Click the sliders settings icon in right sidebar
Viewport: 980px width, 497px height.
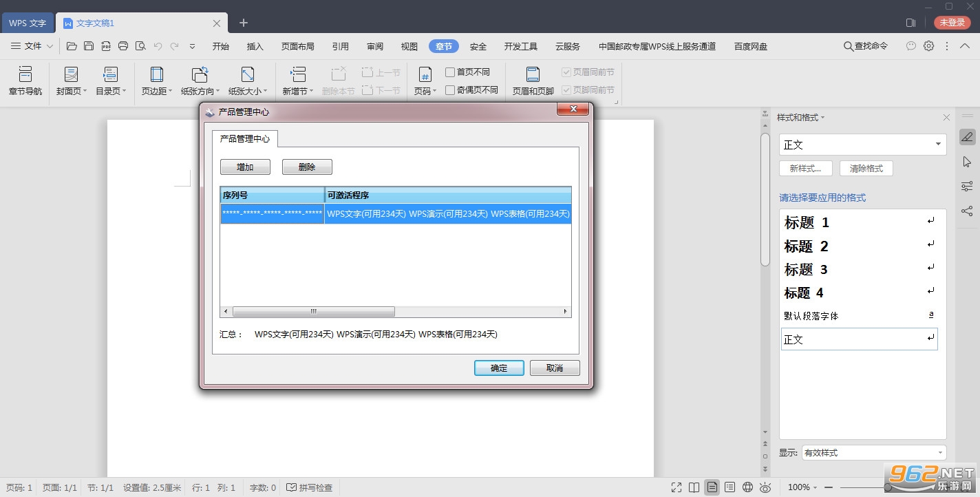pos(967,187)
